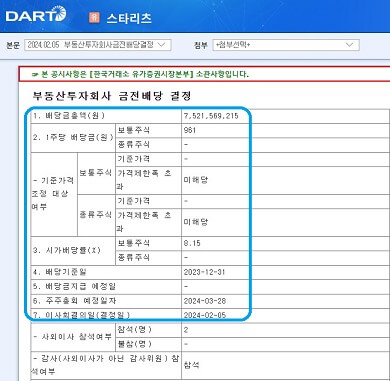
Task: Select the 참석 value in the 감사 row
Action: pyautogui.click(x=192, y=365)
